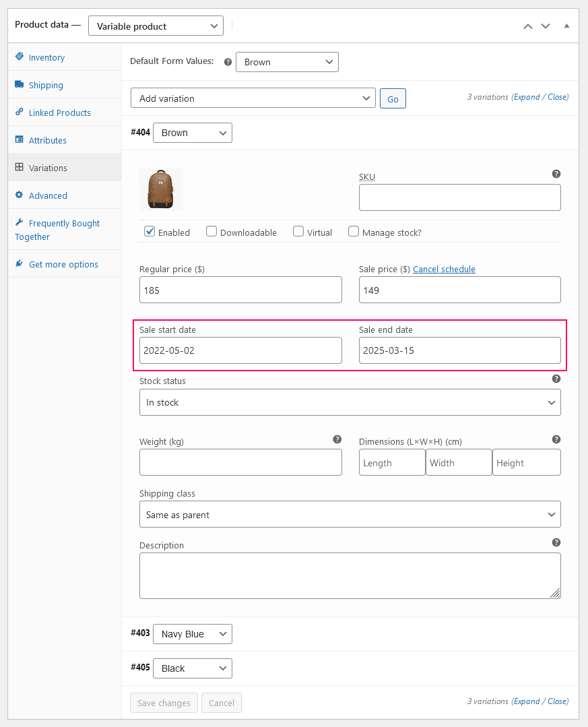Viewport: 588px width, 727px height.
Task: Collapse Product data panel using triangle toggle
Action: point(566,26)
